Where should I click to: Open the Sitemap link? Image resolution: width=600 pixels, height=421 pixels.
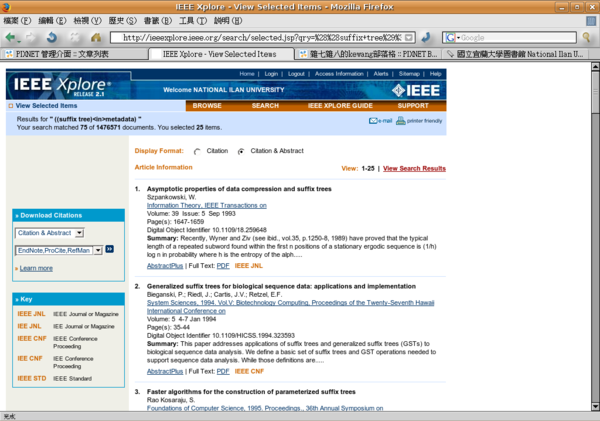409,74
